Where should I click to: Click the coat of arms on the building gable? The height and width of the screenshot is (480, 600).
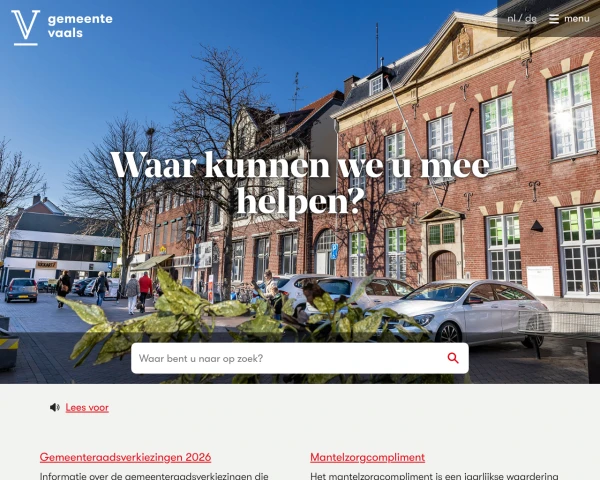click(x=463, y=43)
